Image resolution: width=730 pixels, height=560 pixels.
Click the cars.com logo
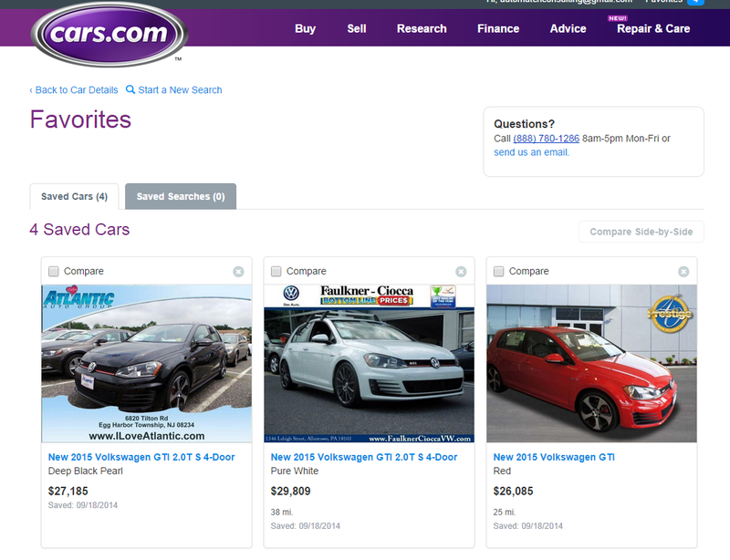109,34
